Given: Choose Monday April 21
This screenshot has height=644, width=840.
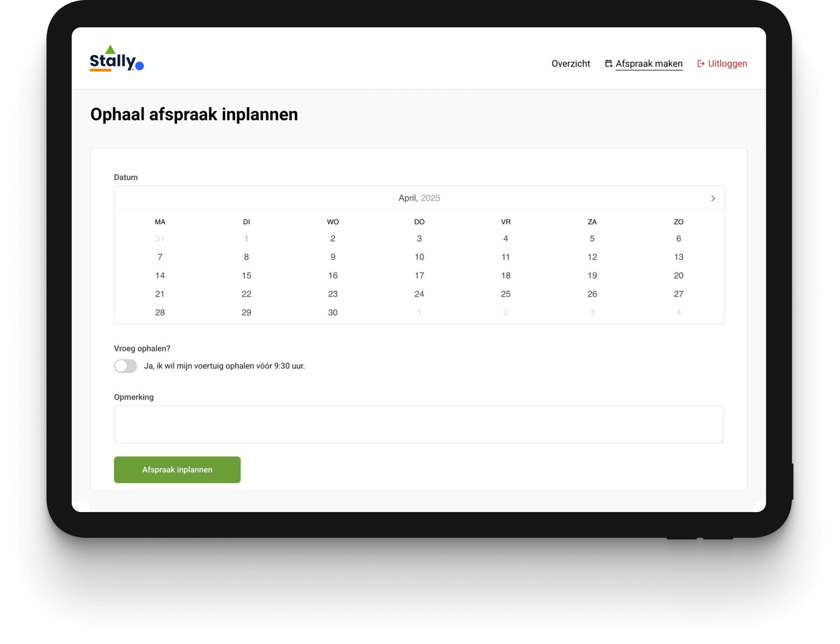Looking at the screenshot, I should tap(160, 294).
